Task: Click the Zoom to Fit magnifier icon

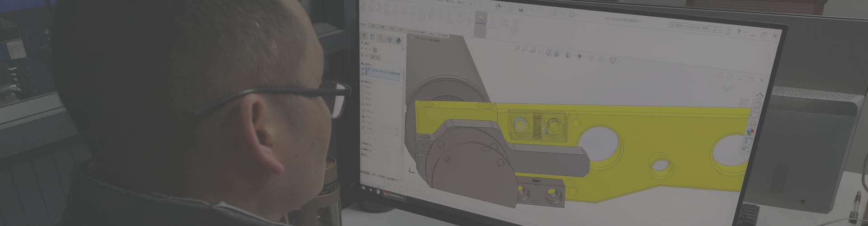Action: click(x=517, y=47)
